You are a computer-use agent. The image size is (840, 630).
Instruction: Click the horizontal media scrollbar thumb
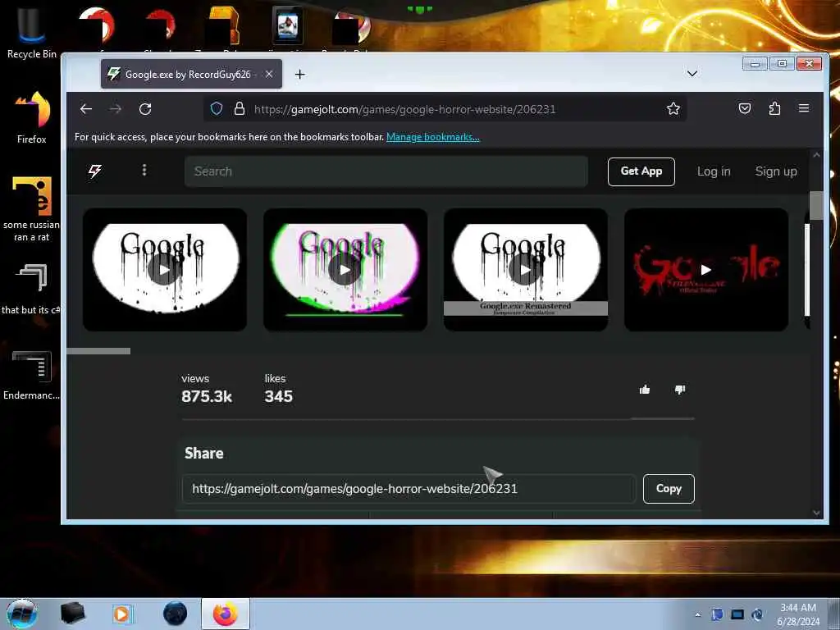pyautogui.click(x=98, y=351)
